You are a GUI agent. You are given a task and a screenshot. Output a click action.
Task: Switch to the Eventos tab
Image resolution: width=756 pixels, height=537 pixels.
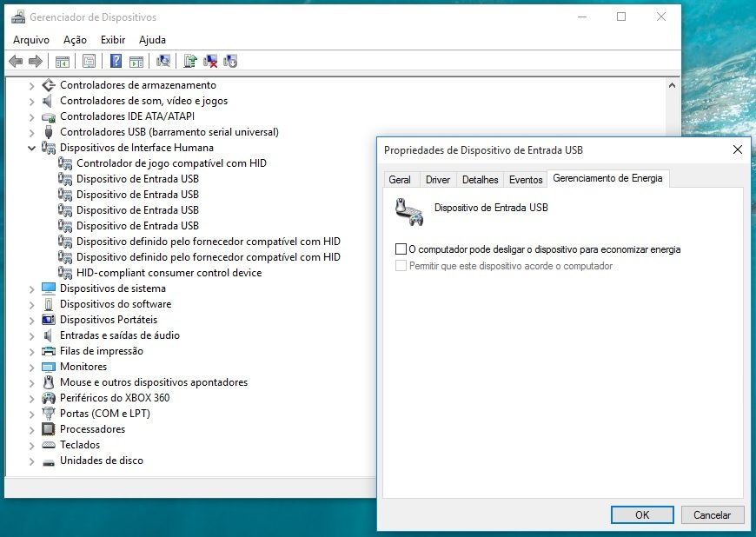pyautogui.click(x=526, y=180)
